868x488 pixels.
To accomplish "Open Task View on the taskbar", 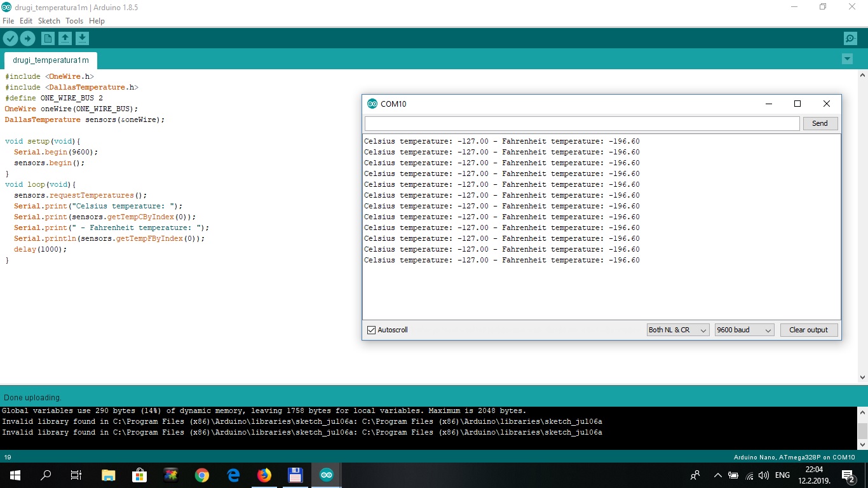I will click(76, 475).
